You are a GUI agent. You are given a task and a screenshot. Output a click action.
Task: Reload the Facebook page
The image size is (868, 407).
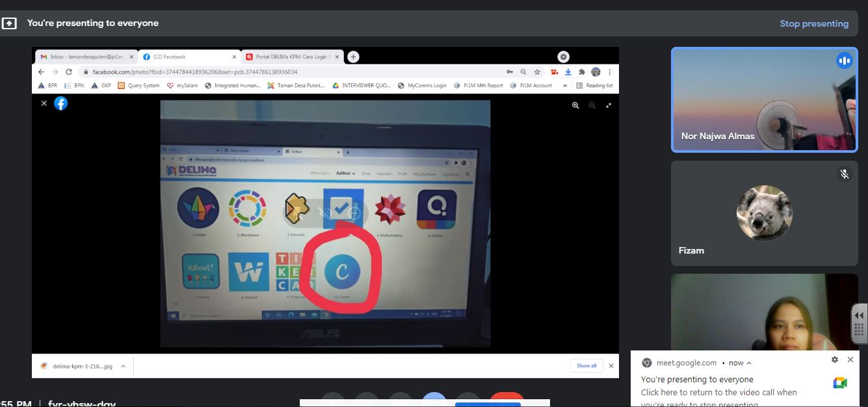(68, 72)
